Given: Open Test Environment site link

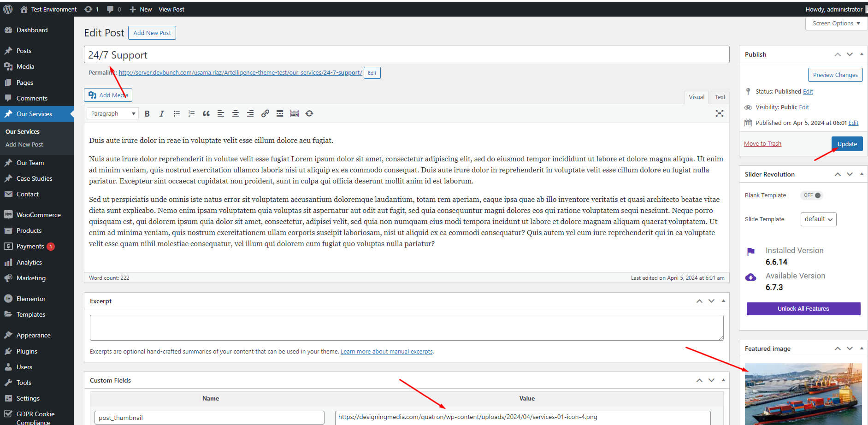Looking at the screenshot, I should (49, 9).
